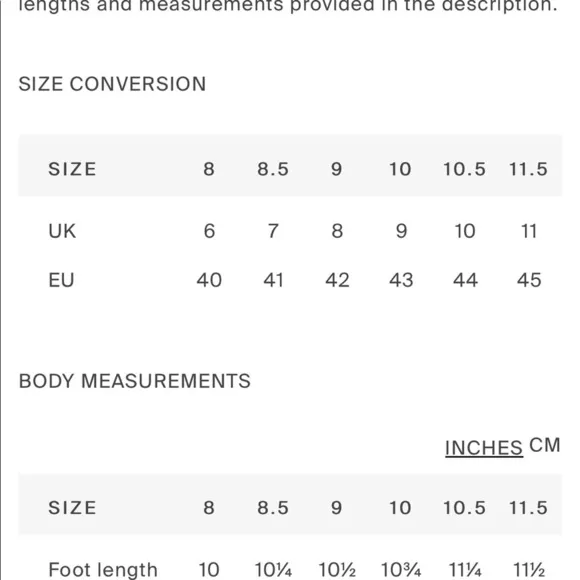Viewport: 580px width, 580px height.
Task: Select the INCHES unit option
Action: pyautogui.click(x=484, y=448)
